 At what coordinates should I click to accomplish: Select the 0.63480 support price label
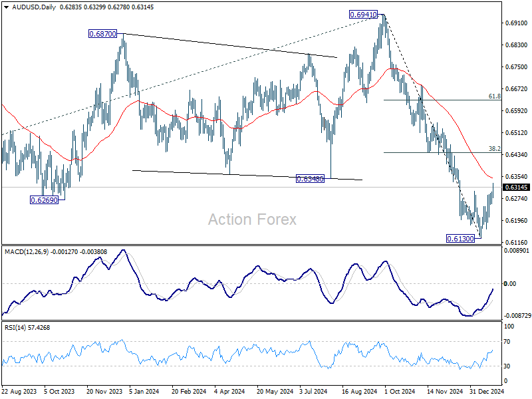coord(310,179)
